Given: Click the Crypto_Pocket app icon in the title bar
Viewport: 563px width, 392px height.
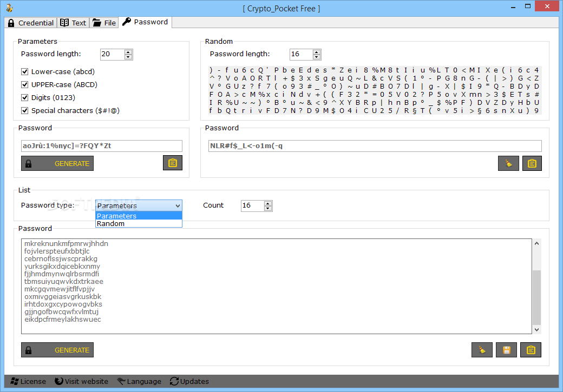Looking at the screenshot, I should tap(9, 8).
